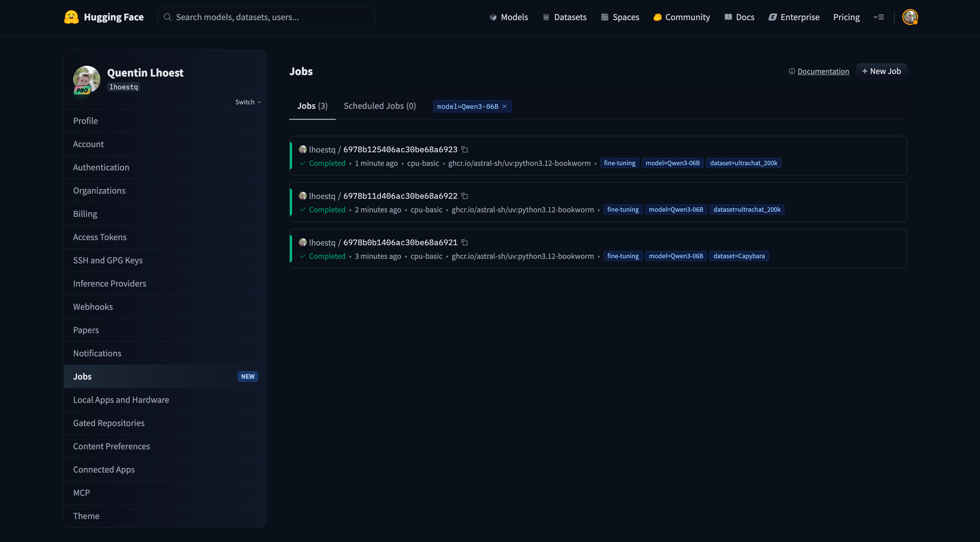
Task: Copy job ID 6978b11d406ac30be68a6922
Action: point(464,196)
